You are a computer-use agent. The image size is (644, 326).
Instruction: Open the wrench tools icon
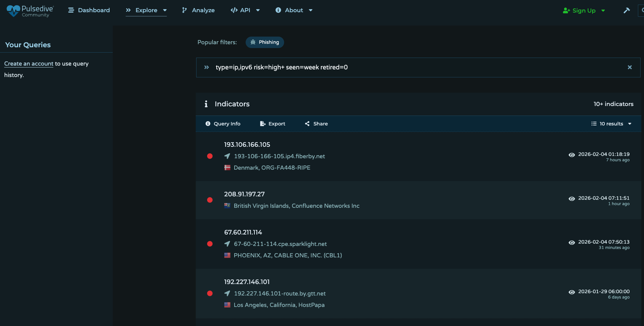(626, 10)
